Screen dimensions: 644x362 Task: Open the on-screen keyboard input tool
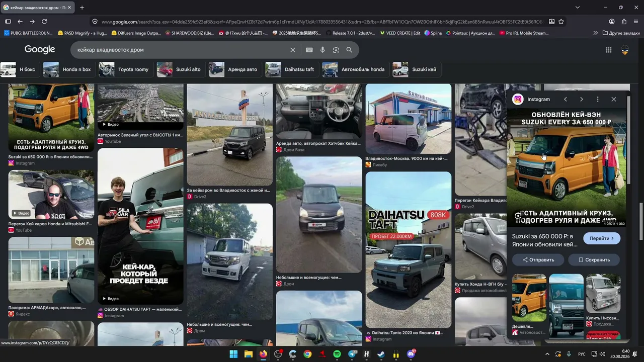tap(309, 50)
